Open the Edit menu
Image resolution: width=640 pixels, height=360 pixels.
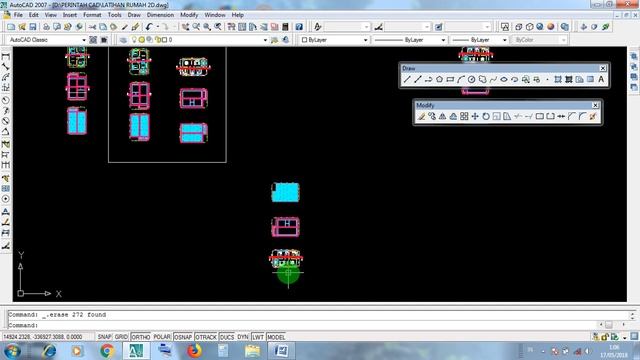33,15
